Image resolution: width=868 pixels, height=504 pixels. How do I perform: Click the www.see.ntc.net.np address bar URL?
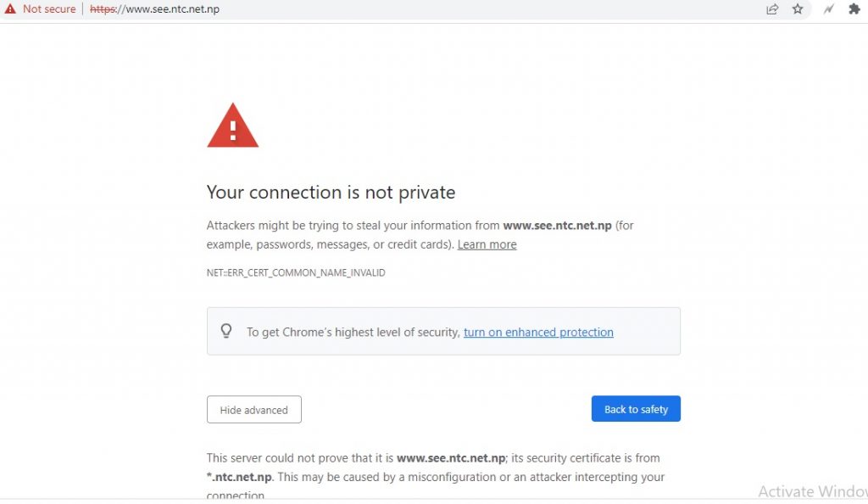coord(154,9)
